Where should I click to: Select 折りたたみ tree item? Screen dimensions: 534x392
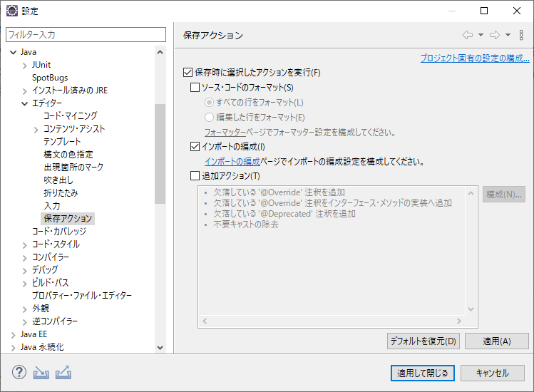pyautogui.click(x=61, y=192)
